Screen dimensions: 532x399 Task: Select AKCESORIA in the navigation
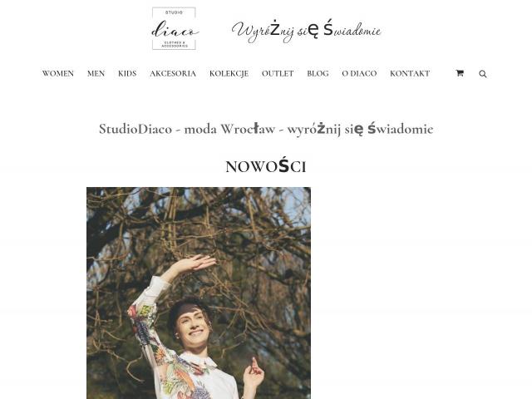point(173,74)
